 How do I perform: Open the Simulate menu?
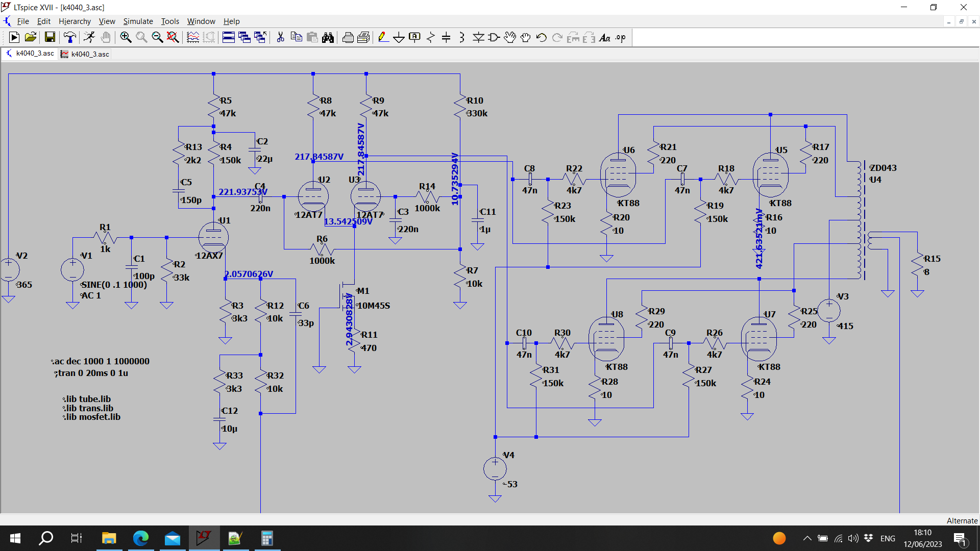(138, 21)
